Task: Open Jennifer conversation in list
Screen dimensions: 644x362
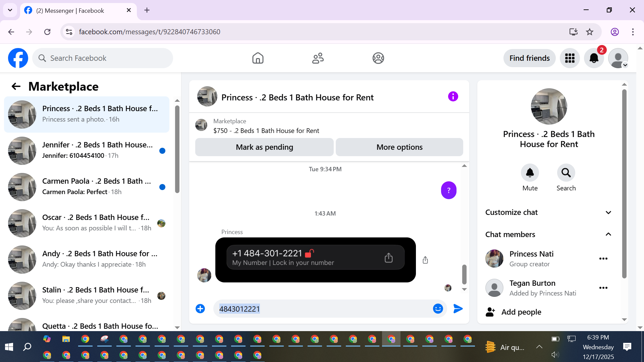Action: 87,151
